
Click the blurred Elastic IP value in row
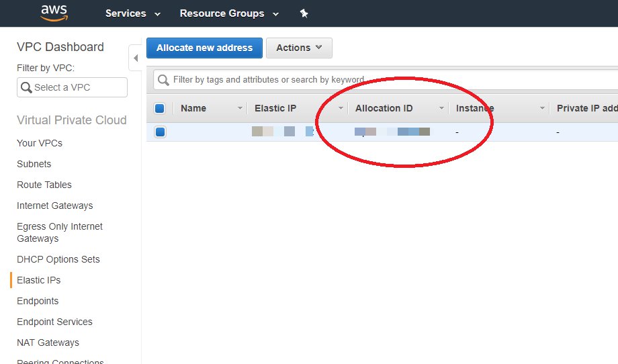[x=283, y=132]
